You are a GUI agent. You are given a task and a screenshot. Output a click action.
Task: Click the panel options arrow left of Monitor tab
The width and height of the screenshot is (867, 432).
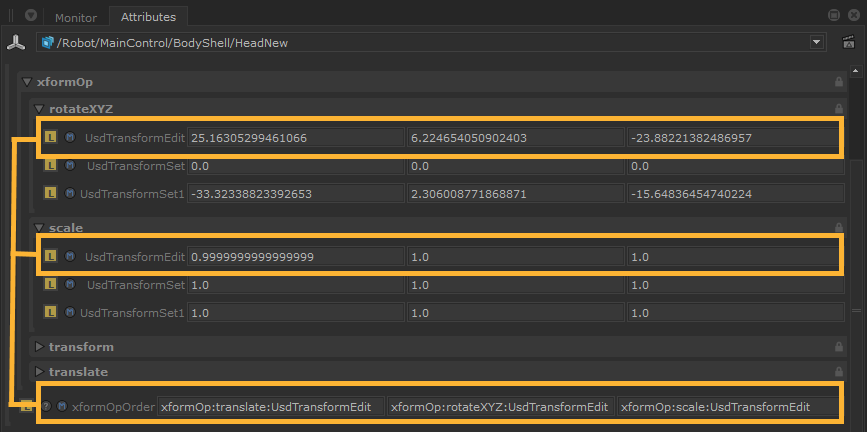[x=31, y=16]
